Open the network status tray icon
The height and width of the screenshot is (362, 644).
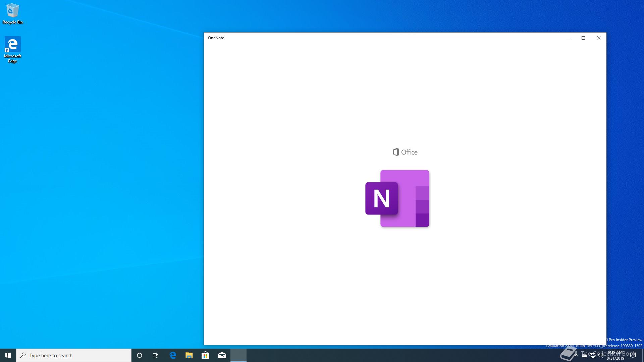pyautogui.click(x=593, y=355)
